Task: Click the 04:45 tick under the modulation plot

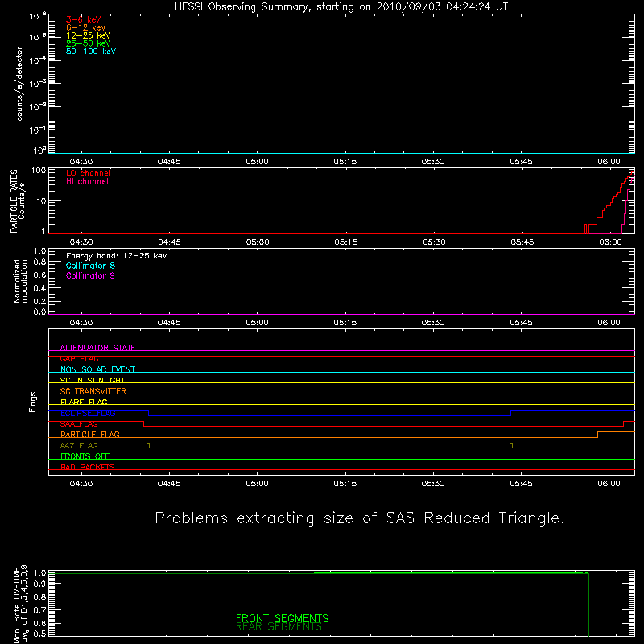Action: click(x=169, y=323)
